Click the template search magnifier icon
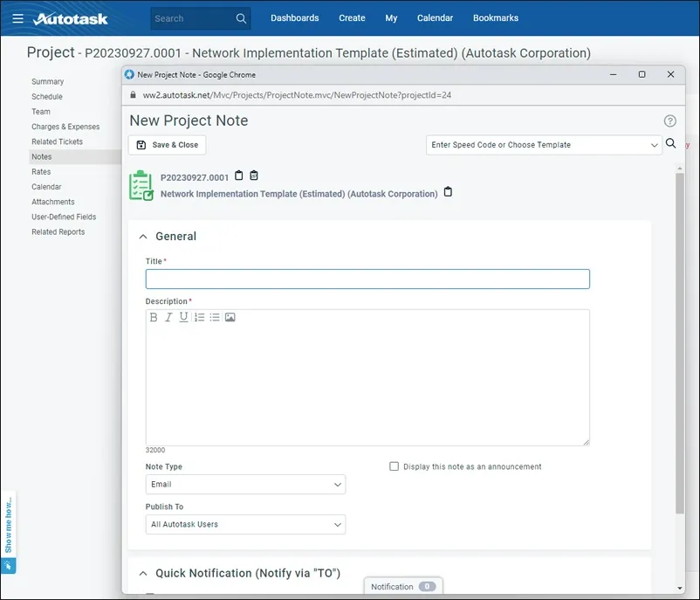 click(x=670, y=143)
